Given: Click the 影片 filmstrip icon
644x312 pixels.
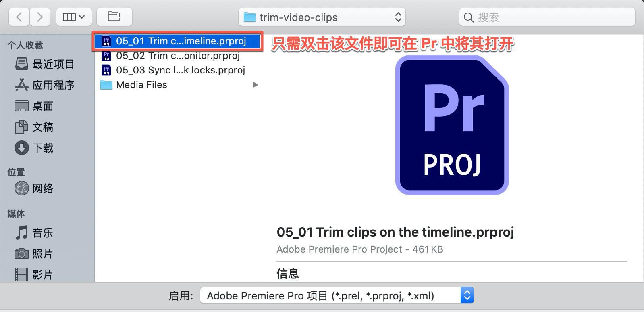Looking at the screenshot, I should point(22,274).
